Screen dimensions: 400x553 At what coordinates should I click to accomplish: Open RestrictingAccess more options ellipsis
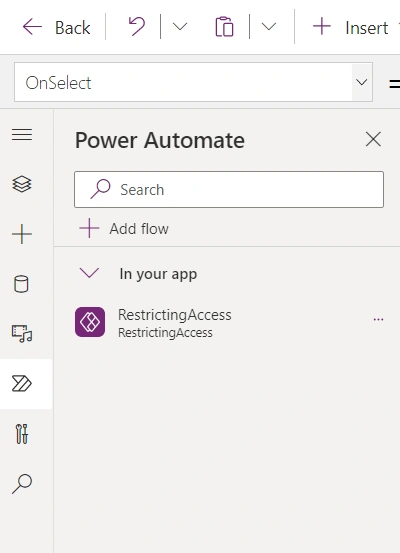pos(378,319)
